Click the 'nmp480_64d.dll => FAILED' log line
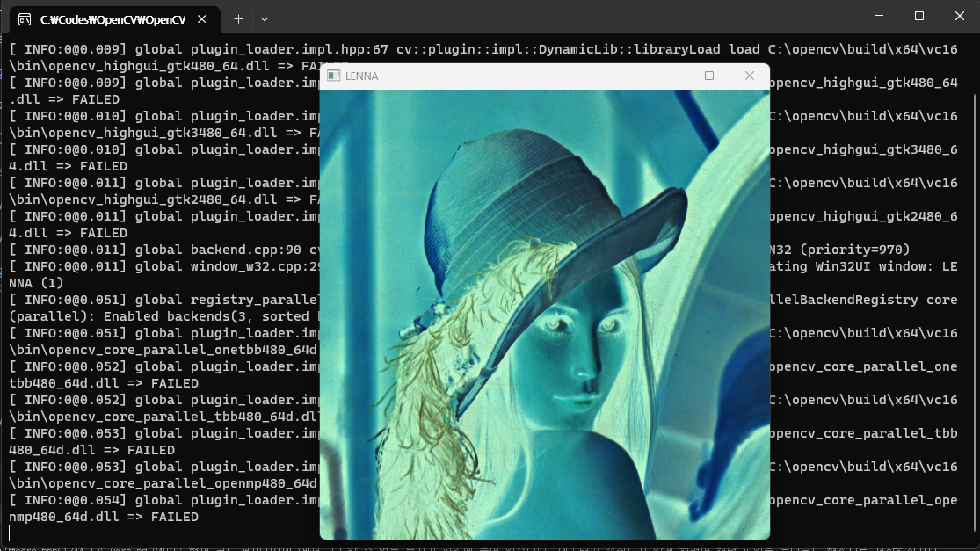The image size is (980, 551). click(103, 517)
